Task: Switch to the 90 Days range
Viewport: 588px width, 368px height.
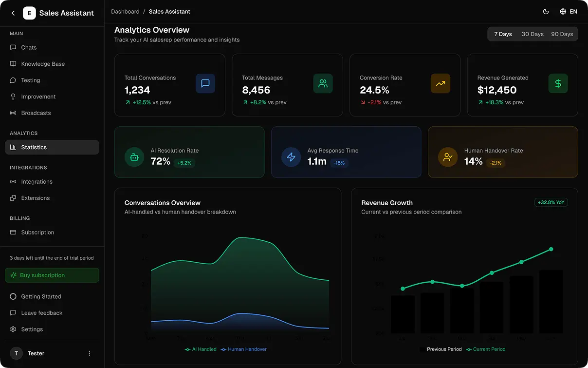Action: tap(562, 34)
